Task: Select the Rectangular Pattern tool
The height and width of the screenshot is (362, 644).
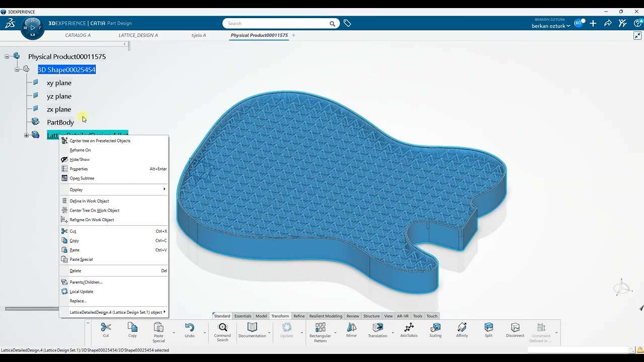Action: [320, 332]
